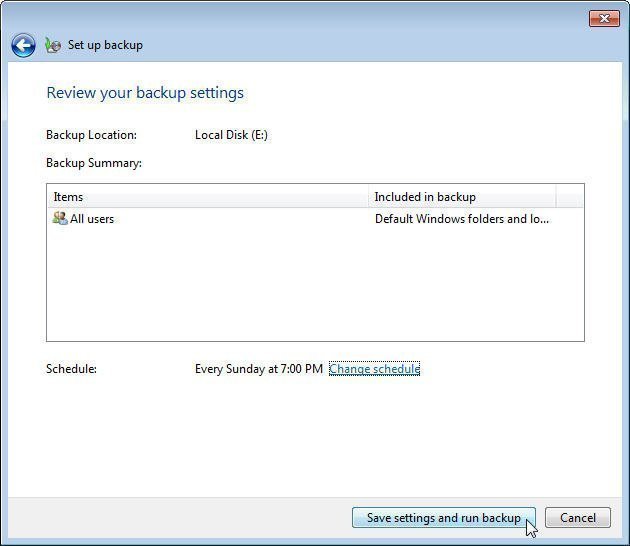Click the blue Back arrow button
This screenshot has height=546, width=630.
(23, 45)
